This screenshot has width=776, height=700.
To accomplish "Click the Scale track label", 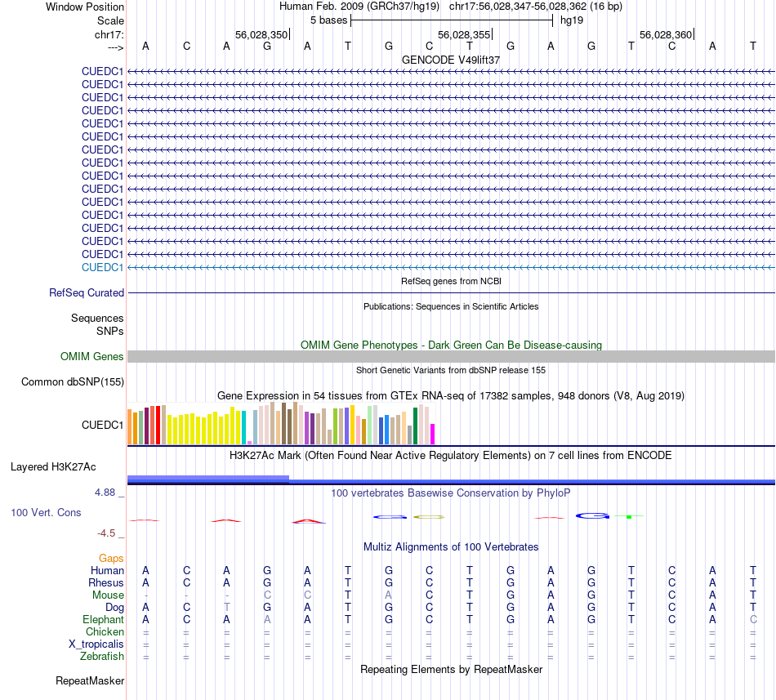I will tap(110, 20).
